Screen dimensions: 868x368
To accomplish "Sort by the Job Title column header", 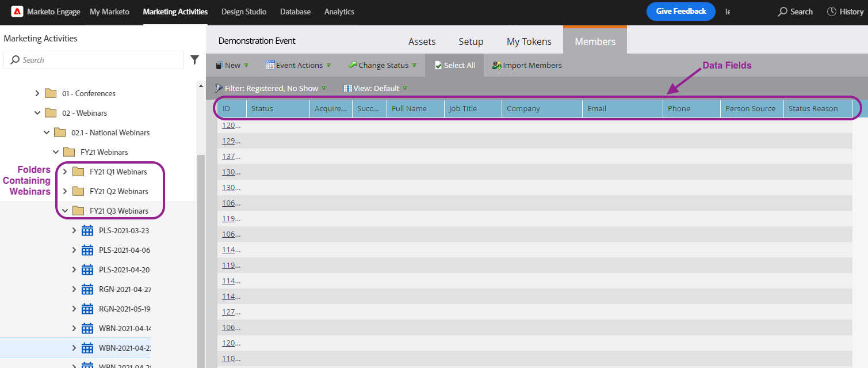I will [x=473, y=109].
